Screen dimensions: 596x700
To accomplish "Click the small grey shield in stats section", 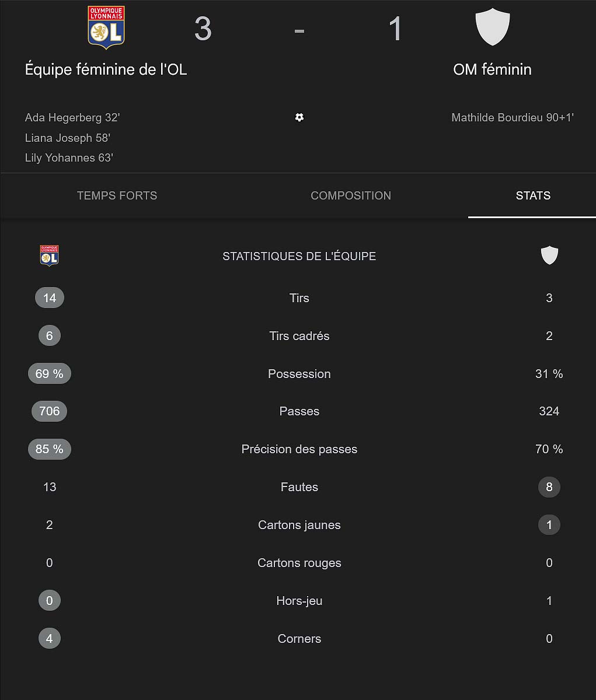I will click(549, 256).
